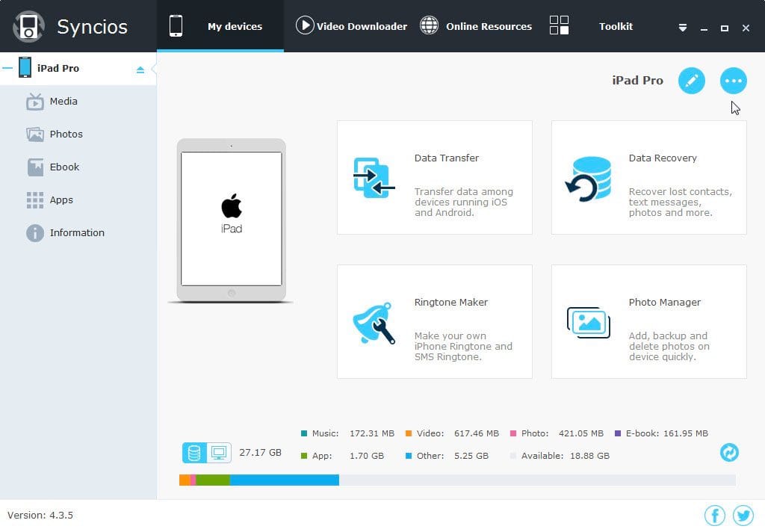Click the Ebook sidebar icon
Image resolution: width=765 pixels, height=532 pixels.
[x=35, y=167]
